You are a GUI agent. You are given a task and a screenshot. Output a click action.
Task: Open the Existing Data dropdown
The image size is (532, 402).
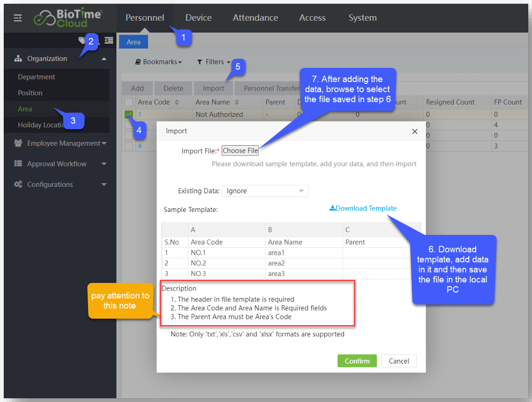(265, 191)
